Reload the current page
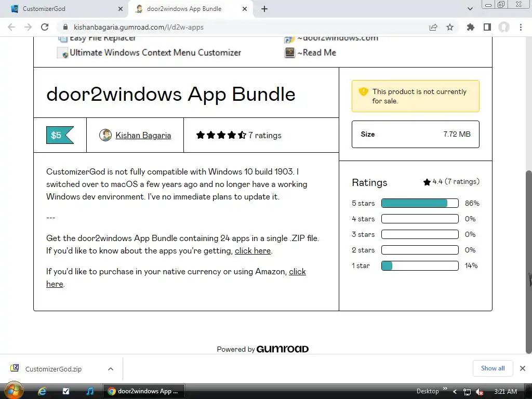 click(x=45, y=27)
